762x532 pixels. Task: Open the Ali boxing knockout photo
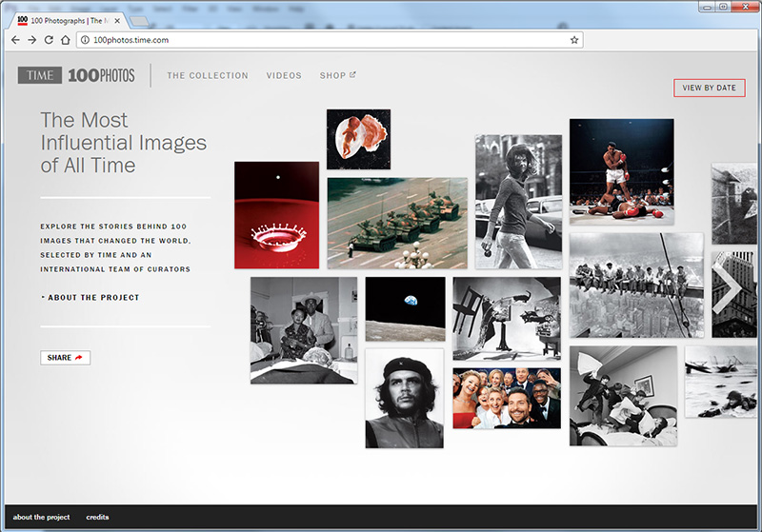622,171
